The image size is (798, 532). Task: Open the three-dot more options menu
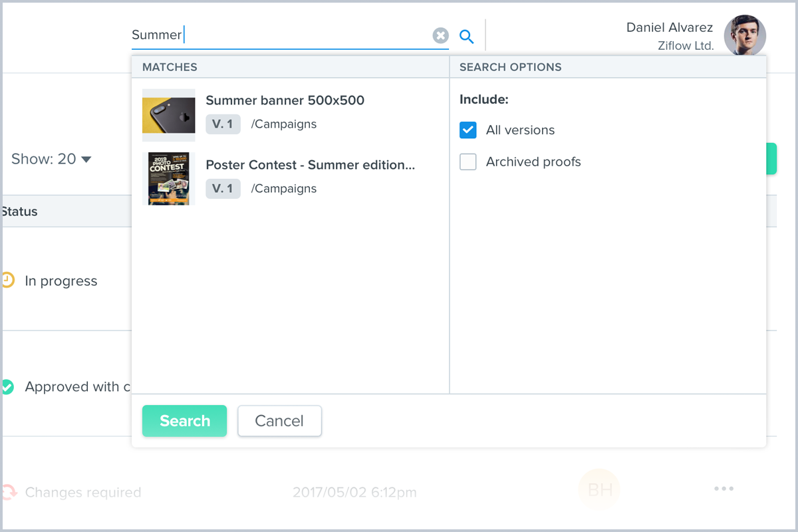tap(724, 489)
